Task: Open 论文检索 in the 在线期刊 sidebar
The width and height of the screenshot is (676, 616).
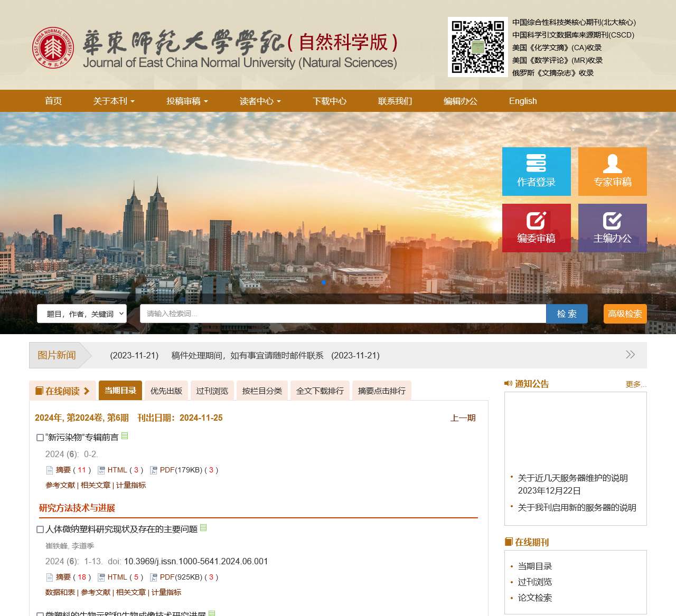Action: pyautogui.click(x=534, y=598)
